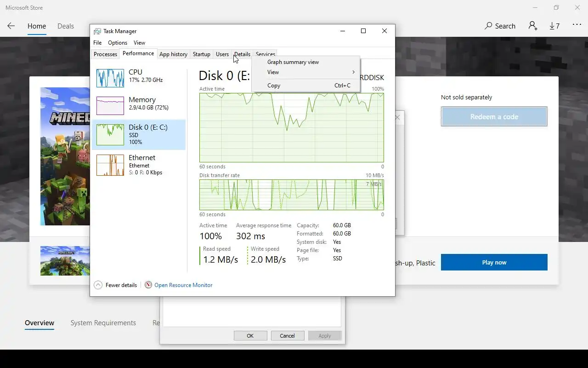Click Fewer details to collapse Task Manager
The width and height of the screenshot is (588, 368).
[121, 285]
